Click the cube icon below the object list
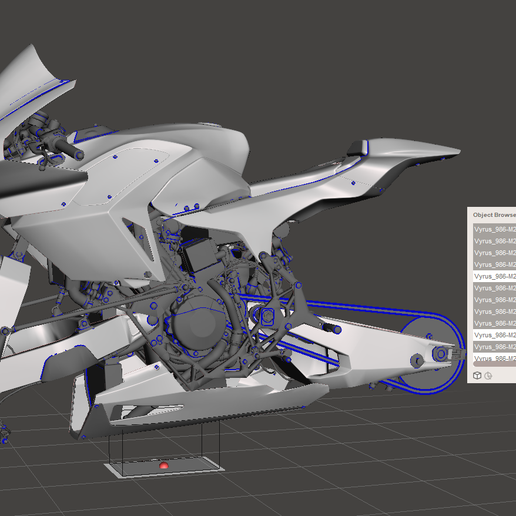Image resolution: width=516 pixels, height=516 pixels. coord(477,375)
